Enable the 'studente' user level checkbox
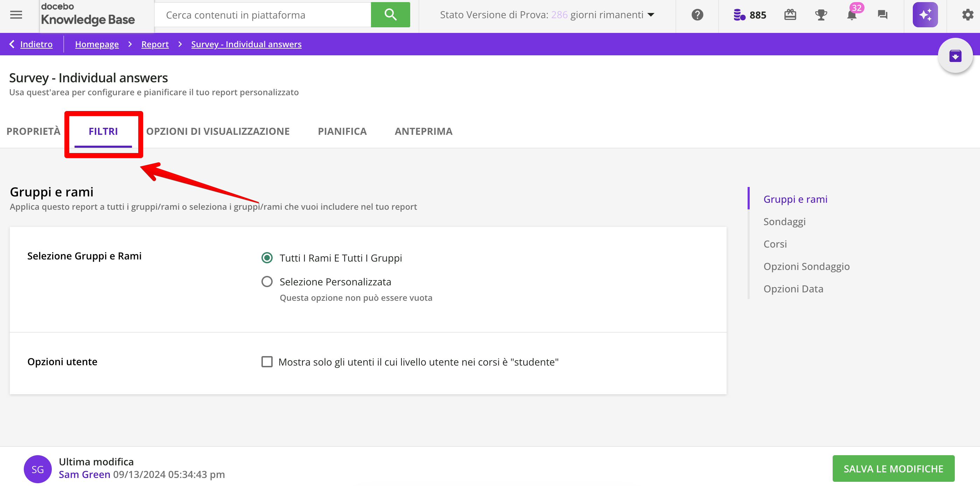Image resolution: width=980 pixels, height=486 pixels. 267,362
